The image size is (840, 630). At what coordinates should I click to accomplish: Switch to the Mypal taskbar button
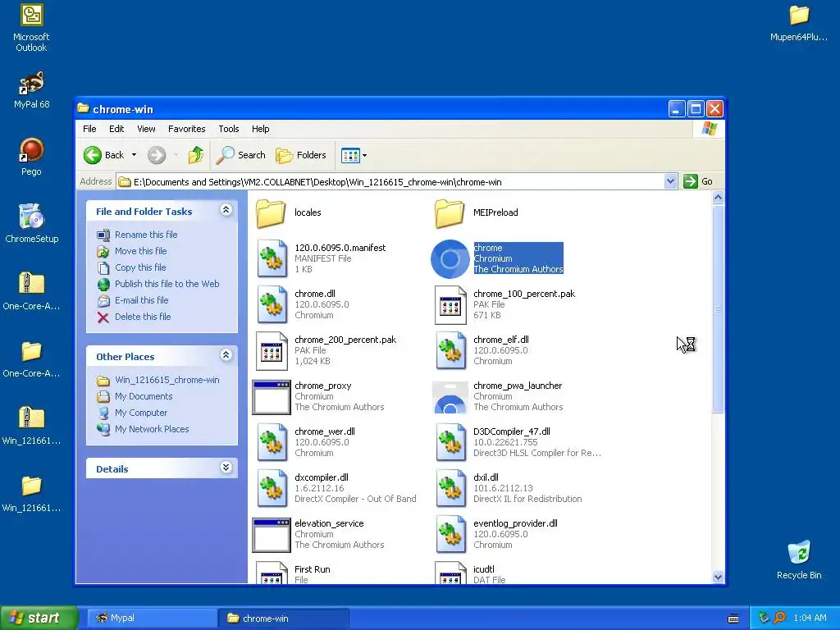[151, 619]
